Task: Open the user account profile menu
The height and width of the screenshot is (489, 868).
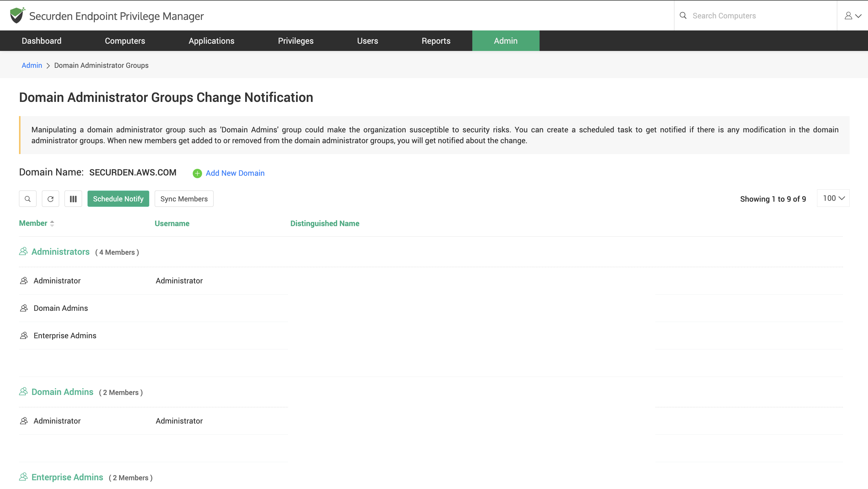Action: point(853,16)
